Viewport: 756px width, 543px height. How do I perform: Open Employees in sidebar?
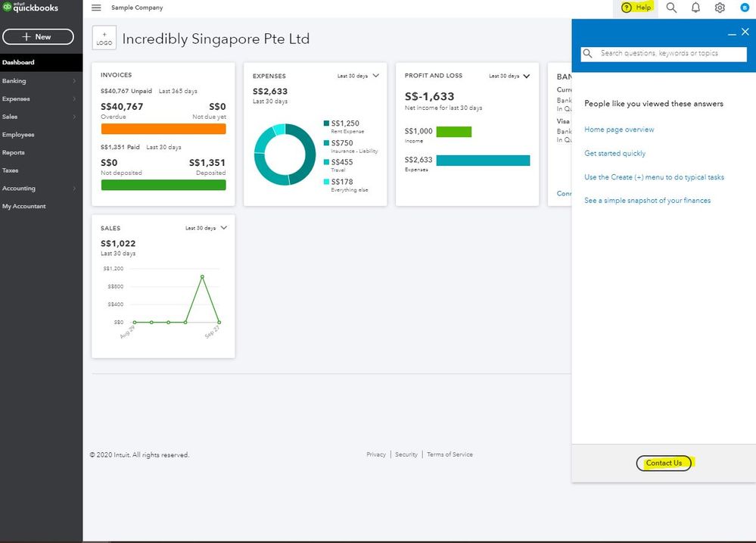coord(42,134)
